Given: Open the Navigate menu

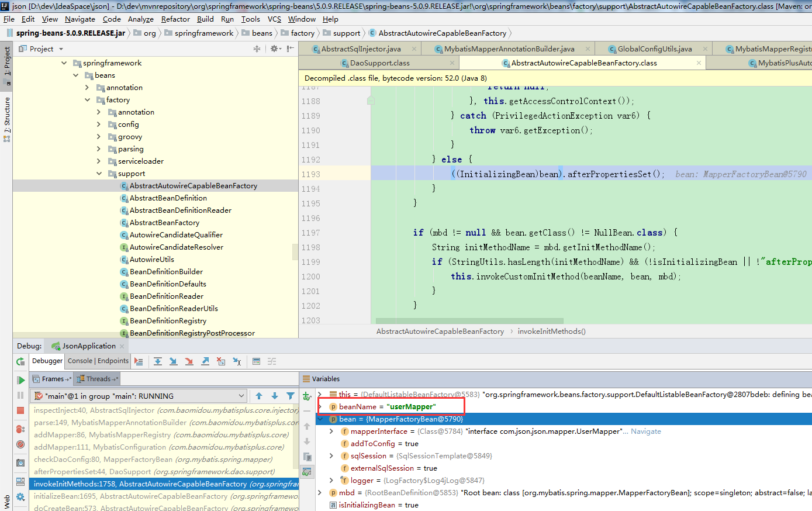Looking at the screenshot, I should pyautogui.click(x=80, y=19).
